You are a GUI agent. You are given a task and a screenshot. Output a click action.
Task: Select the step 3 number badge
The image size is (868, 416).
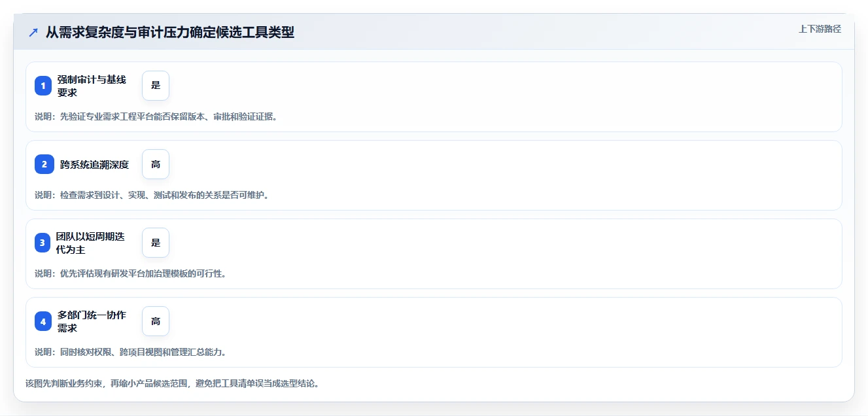[43, 243]
